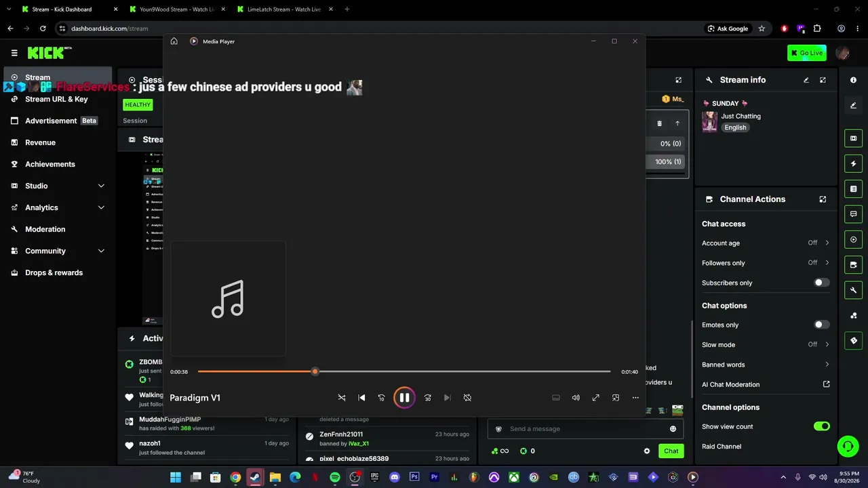
Task: Open AI Chat Moderation link
Action: point(766,384)
